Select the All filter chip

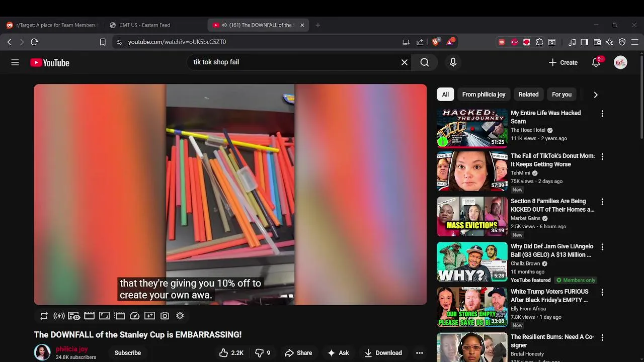[x=445, y=95]
